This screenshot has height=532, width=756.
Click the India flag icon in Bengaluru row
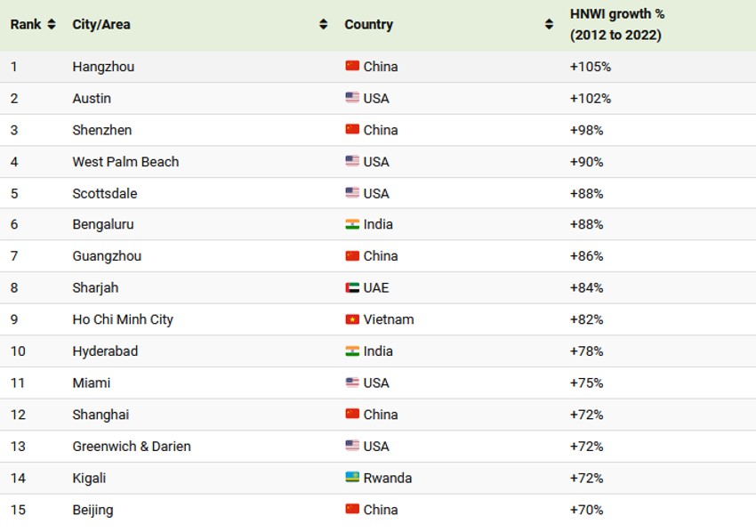coord(352,224)
